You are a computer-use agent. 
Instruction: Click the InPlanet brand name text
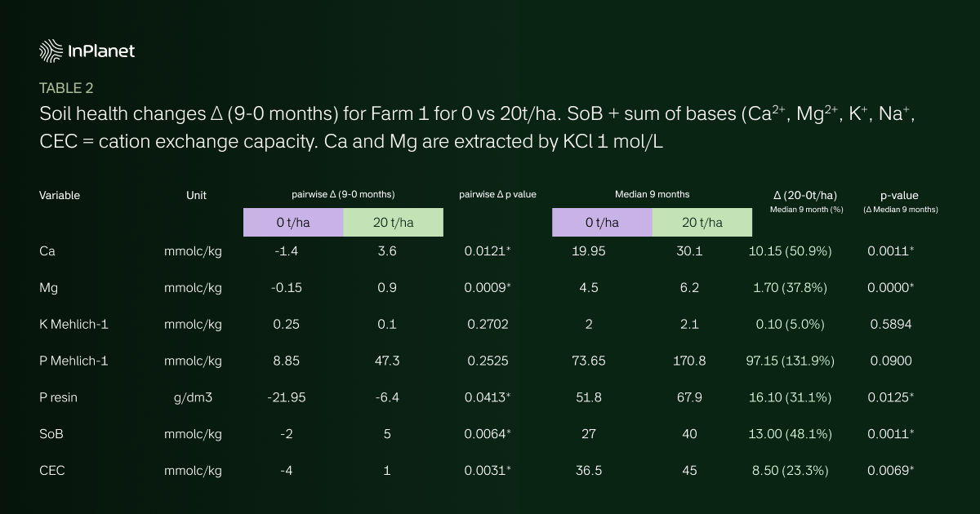(101, 51)
